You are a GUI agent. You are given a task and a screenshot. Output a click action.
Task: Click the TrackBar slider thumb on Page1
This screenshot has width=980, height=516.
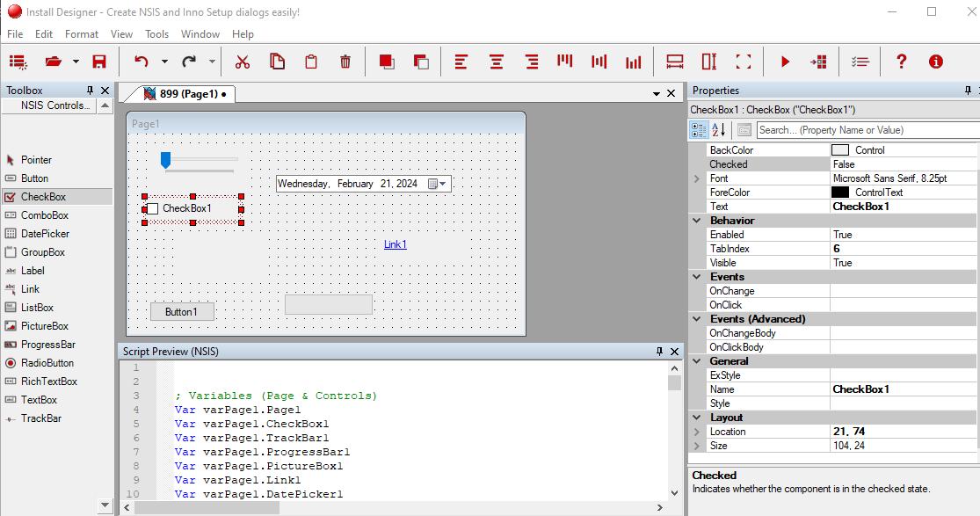(x=165, y=160)
